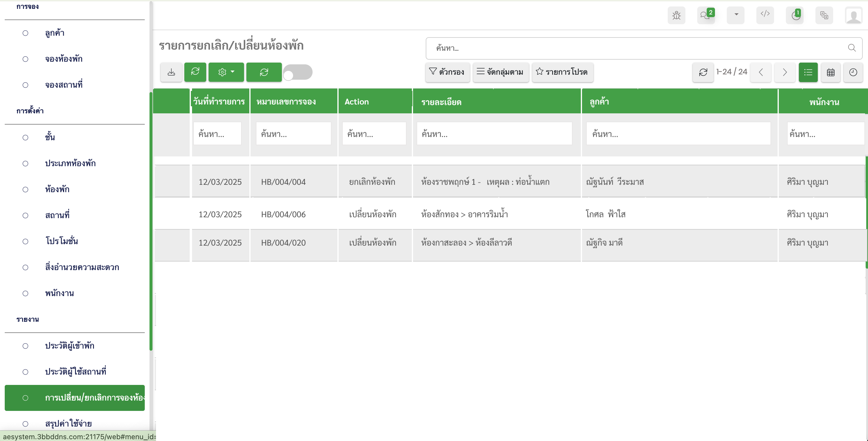The image size is (868, 441).
Task: Click the code developer tools icon
Action: pyautogui.click(x=765, y=14)
